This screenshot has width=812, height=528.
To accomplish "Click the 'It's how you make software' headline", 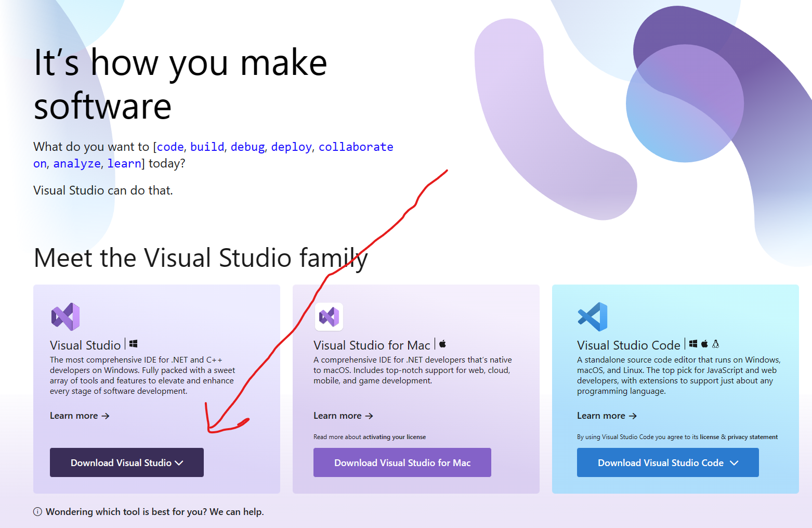I will [180, 84].
